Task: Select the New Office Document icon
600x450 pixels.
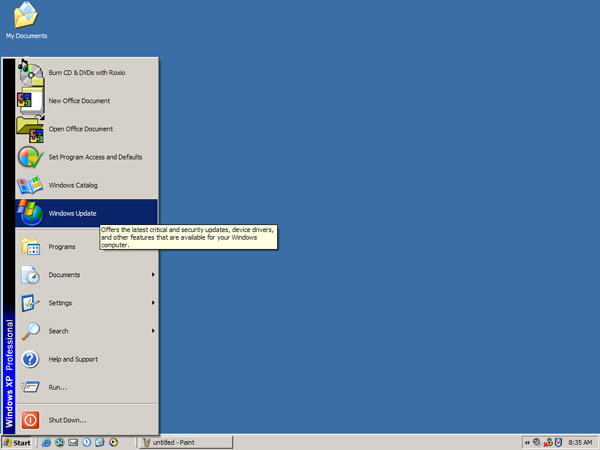Action: click(31, 101)
